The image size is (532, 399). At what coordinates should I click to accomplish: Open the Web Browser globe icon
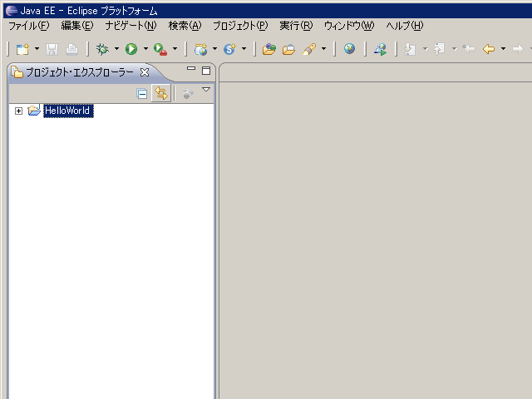(349, 49)
